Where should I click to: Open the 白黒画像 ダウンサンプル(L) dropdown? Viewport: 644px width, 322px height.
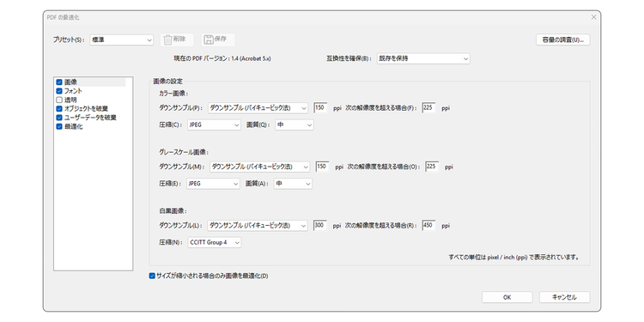258,226
